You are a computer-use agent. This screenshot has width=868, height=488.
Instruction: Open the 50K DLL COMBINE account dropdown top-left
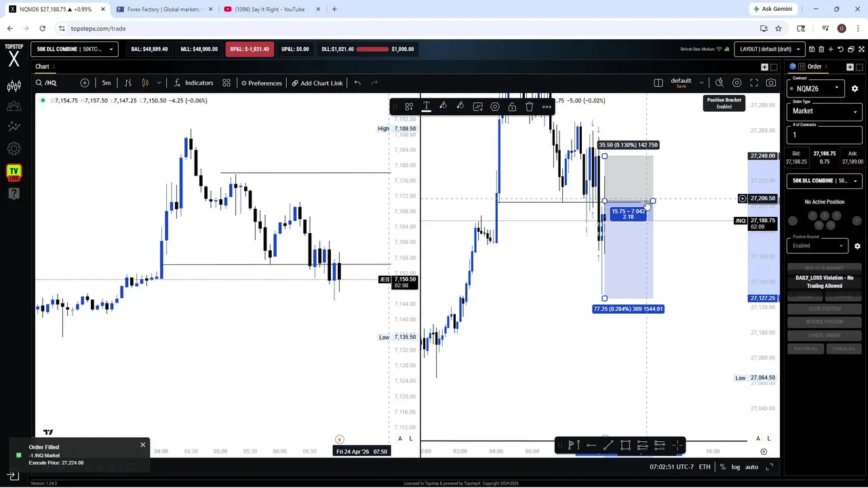pos(74,49)
